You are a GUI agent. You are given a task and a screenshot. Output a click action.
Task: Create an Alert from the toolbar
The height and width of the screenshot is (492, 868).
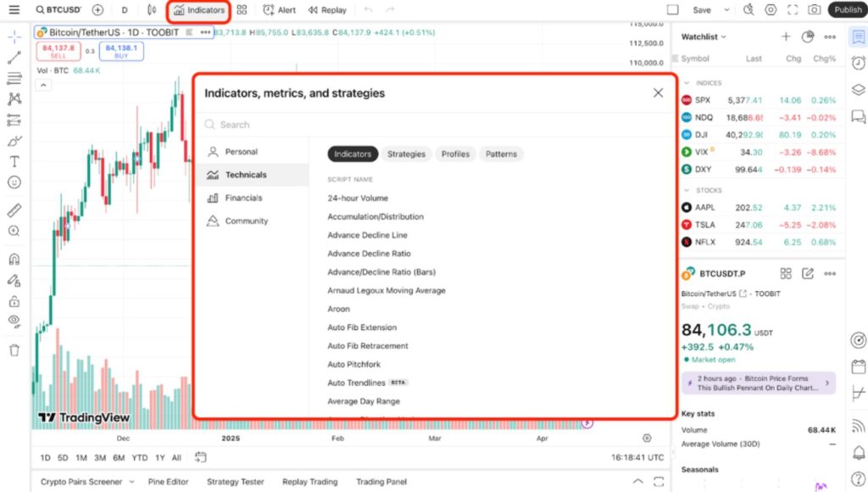click(279, 10)
